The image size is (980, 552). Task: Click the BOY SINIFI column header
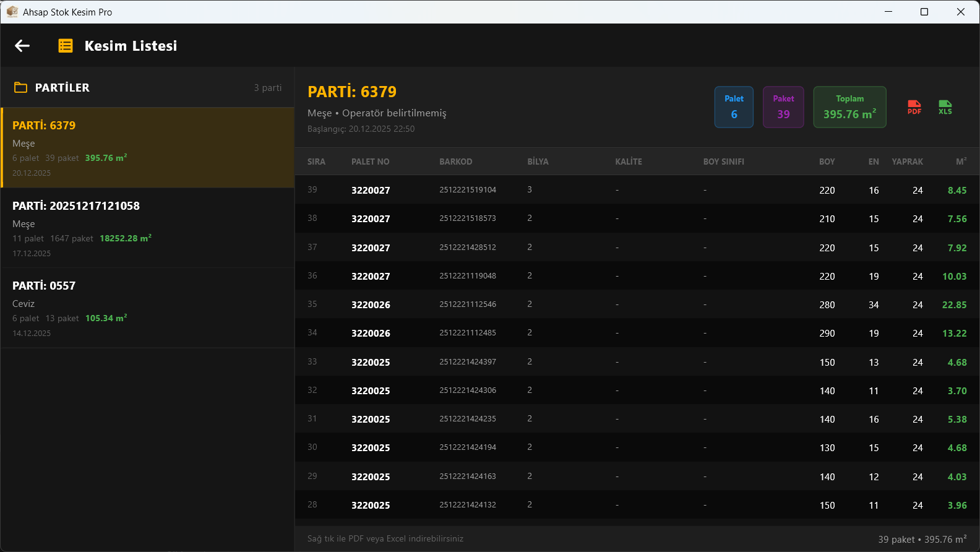(724, 162)
